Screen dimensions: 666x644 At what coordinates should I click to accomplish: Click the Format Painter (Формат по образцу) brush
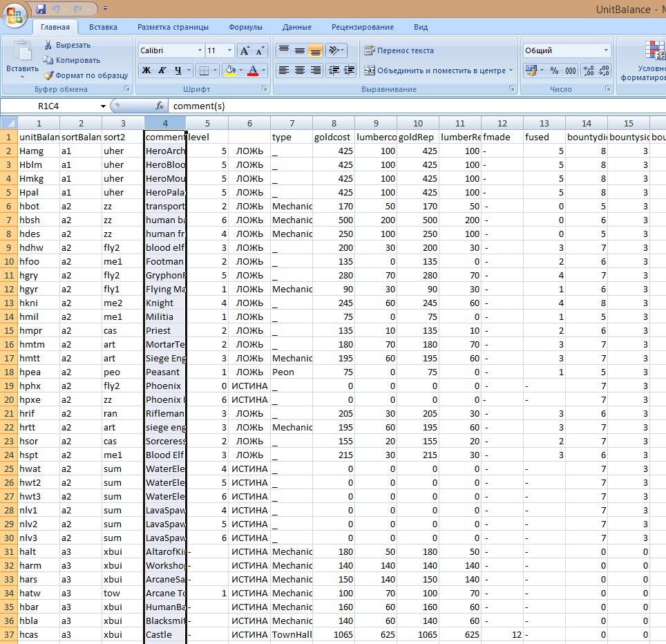[86, 75]
